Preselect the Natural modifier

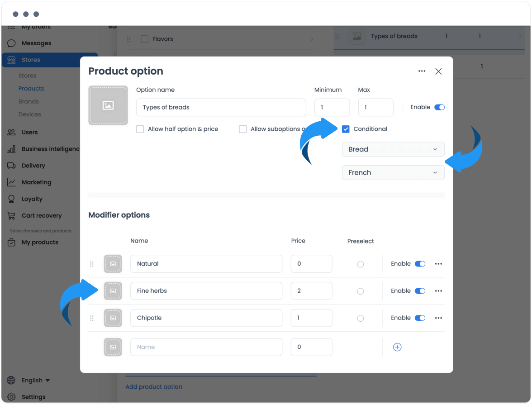tap(360, 264)
